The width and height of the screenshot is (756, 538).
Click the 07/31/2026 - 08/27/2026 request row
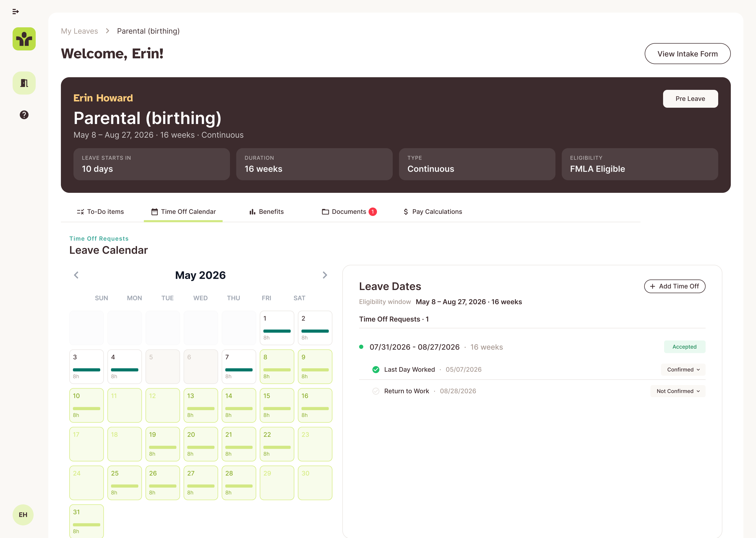click(532, 347)
